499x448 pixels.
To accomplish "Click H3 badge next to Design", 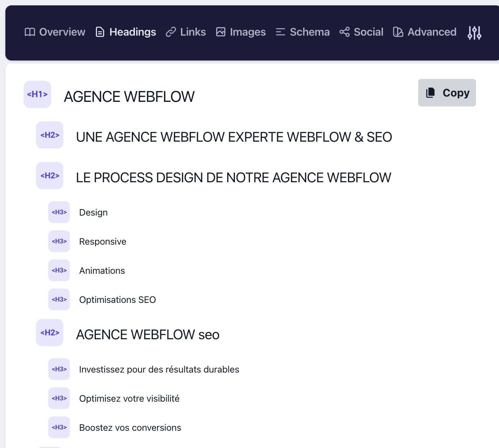I will [59, 212].
